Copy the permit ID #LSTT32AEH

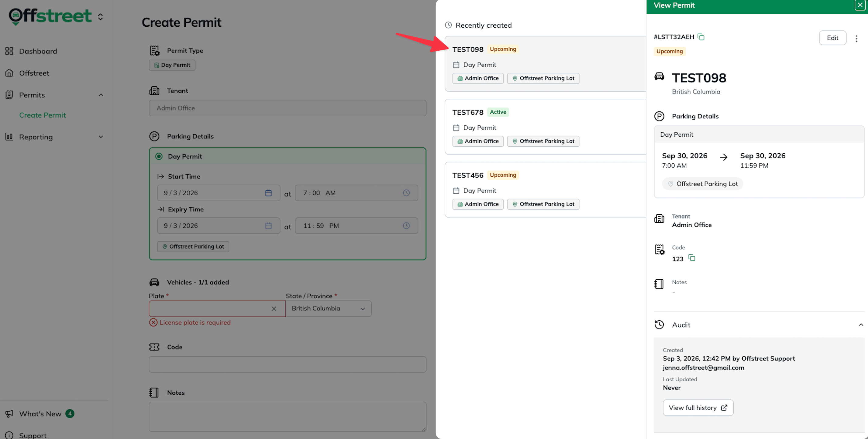(x=701, y=37)
